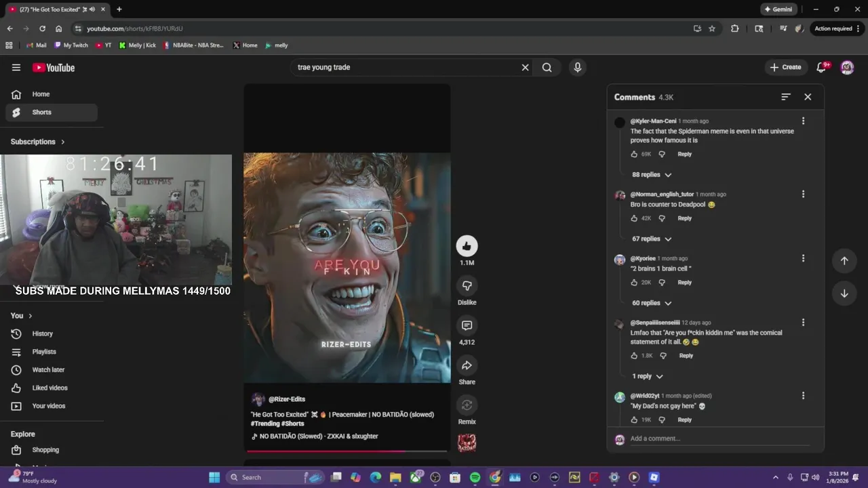
Task: Open options for Senpaiiiisenseiiii's comment
Action: (x=803, y=323)
